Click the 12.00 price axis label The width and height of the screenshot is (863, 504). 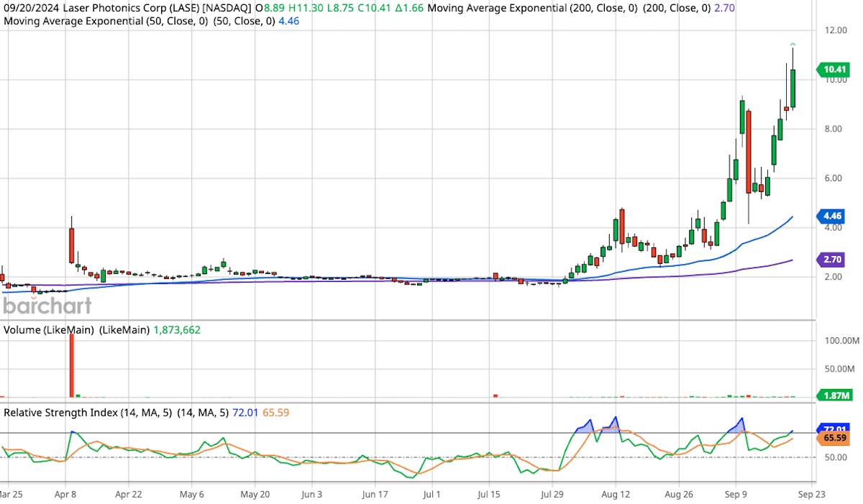[834, 30]
